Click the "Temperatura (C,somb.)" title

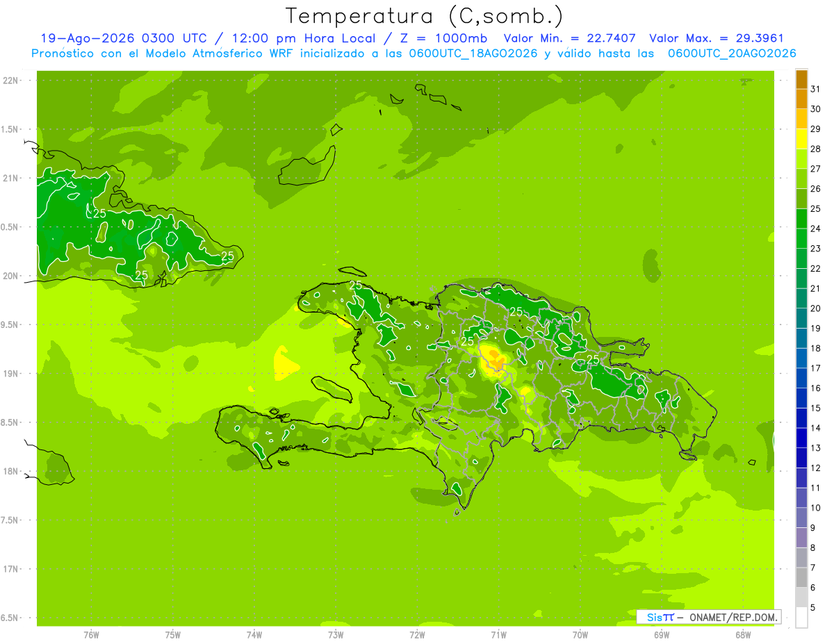coord(424,15)
